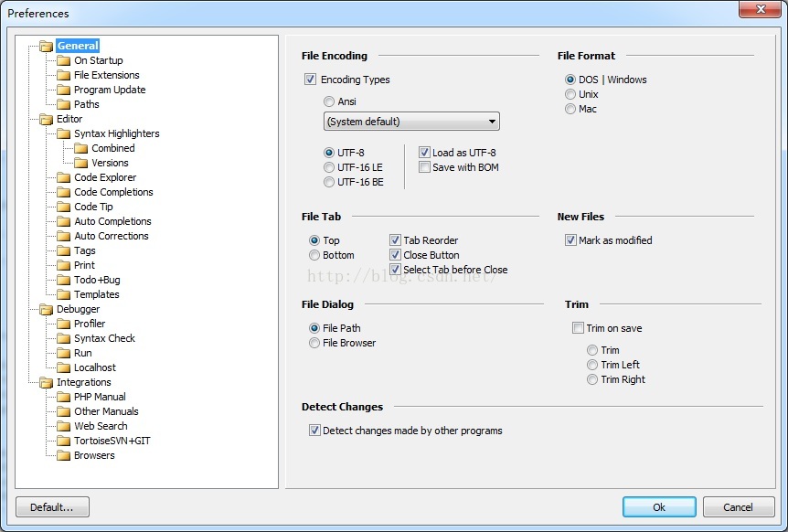Toggle the Trim on save checkbox
The width and height of the screenshot is (788, 532).
coord(578,328)
